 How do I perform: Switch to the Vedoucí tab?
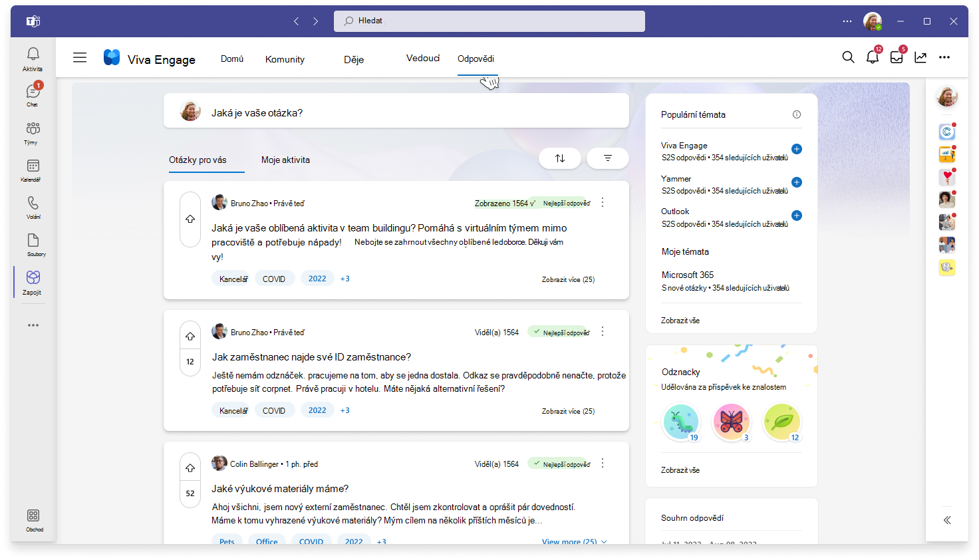tap(423, 58)
